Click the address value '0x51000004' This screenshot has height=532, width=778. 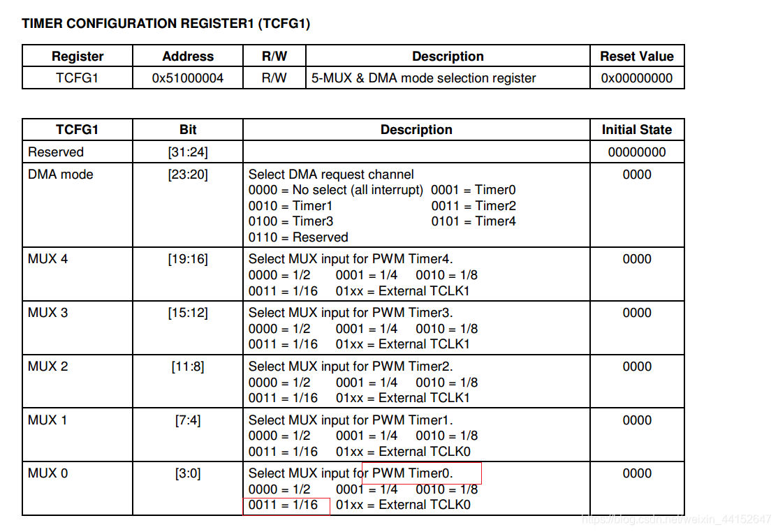(188, 77)
